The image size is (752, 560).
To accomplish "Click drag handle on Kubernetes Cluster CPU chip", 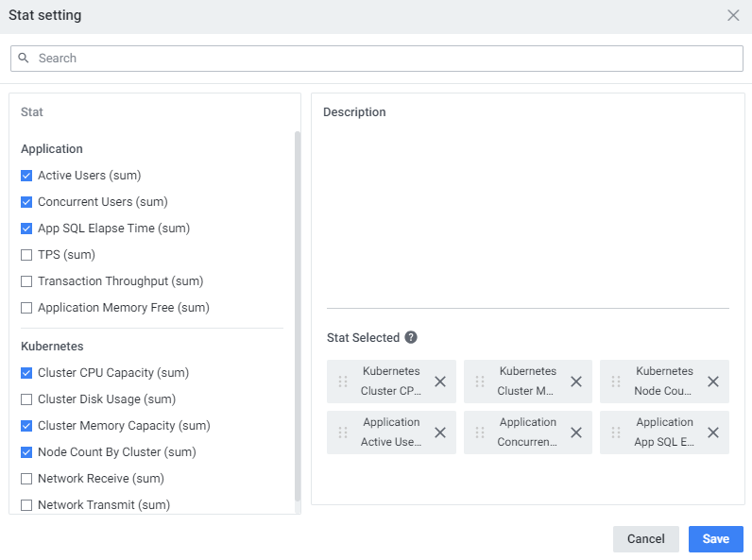I will (343, 382).
